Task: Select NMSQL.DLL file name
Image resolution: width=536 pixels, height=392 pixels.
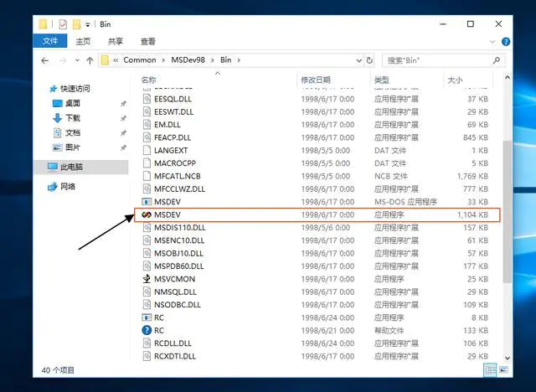Action: pyautogui.click(x=175, y=291)
